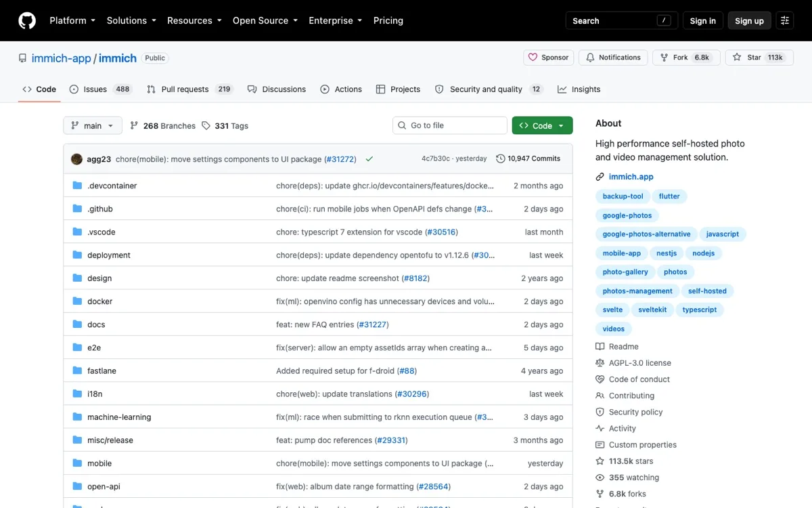The height and width of the screenshot is (508, 812).
Task: Switch to the Projects tab
Action: point(398,89)
